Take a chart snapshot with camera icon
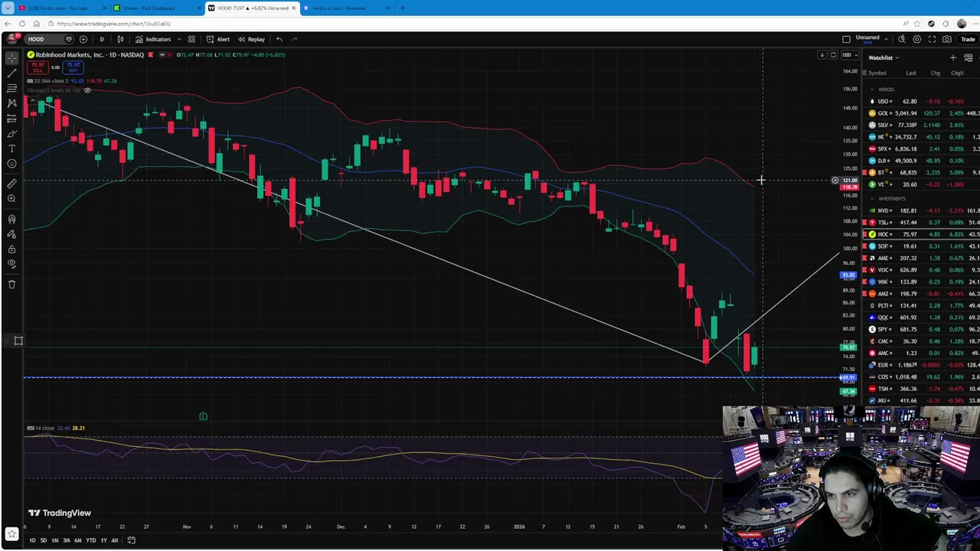The width and height of the screenshot is (980, 551). 947,39
